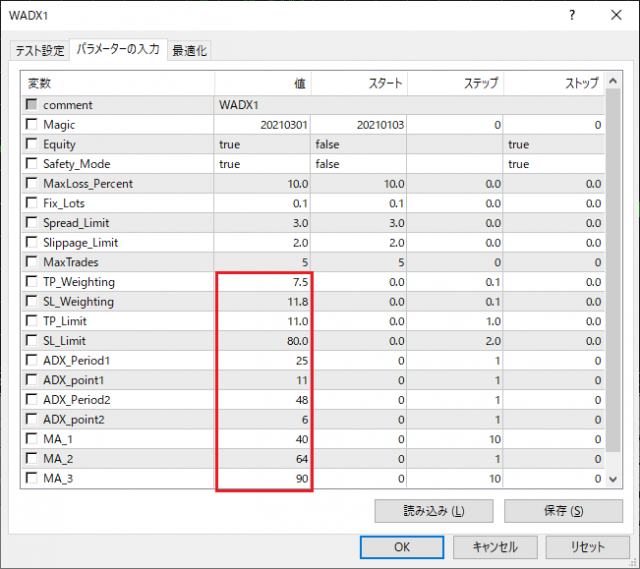Viewport: 640px width, 569px height.
Task: Click the 値 column header
Action: click(262, 84)
